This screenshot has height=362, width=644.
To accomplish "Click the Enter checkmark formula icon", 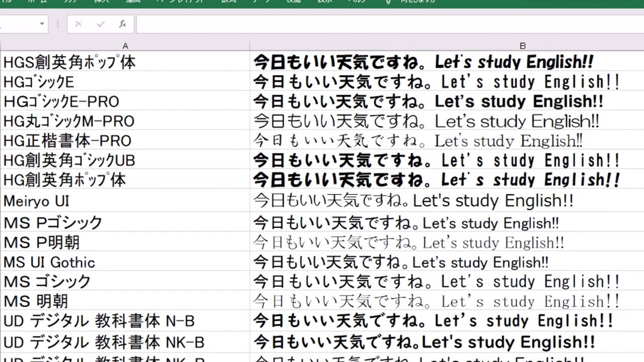I will tap(100, 24).
